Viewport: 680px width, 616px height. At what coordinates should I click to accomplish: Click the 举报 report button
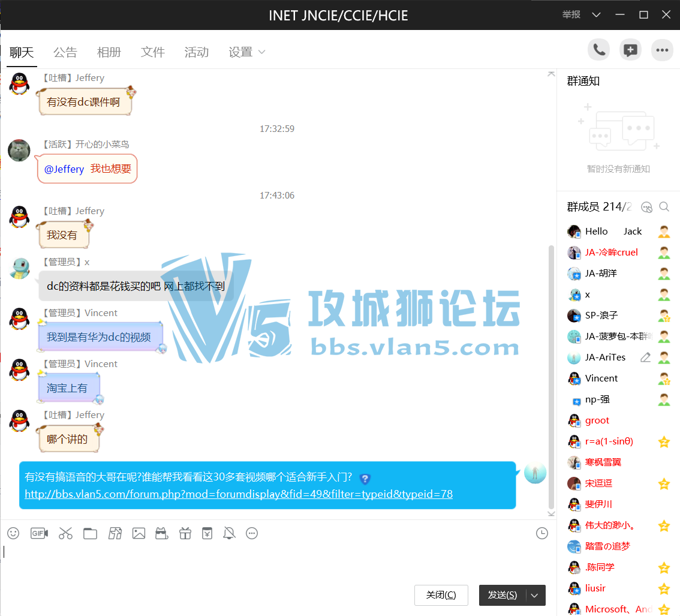point(571,15)
